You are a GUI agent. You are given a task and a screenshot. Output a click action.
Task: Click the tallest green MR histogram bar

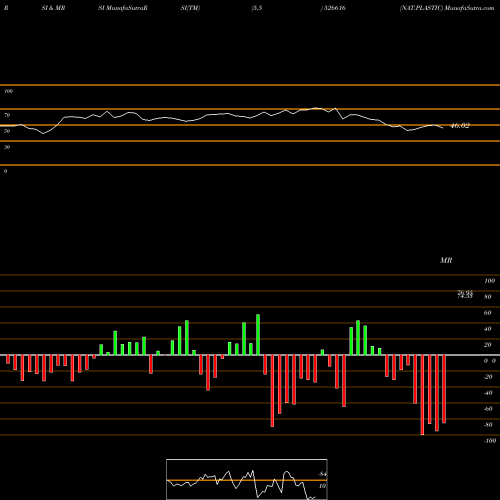(x=258, y=334)
